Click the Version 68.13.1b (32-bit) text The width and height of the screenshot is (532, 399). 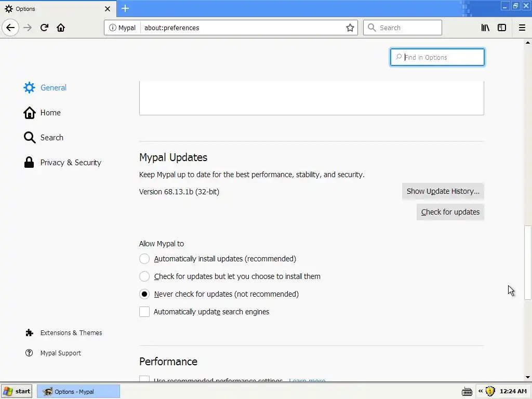pyautogui.click(x=179, y=192)
